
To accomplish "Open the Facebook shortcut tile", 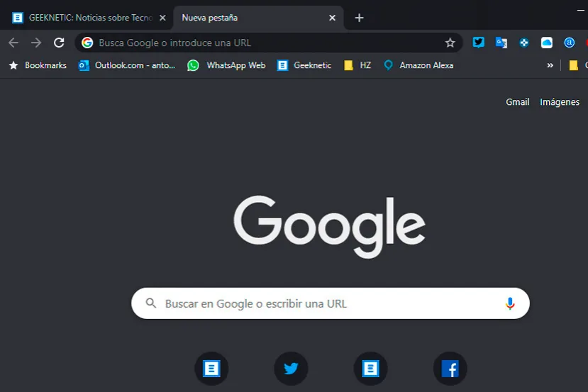I will (450, 369).
